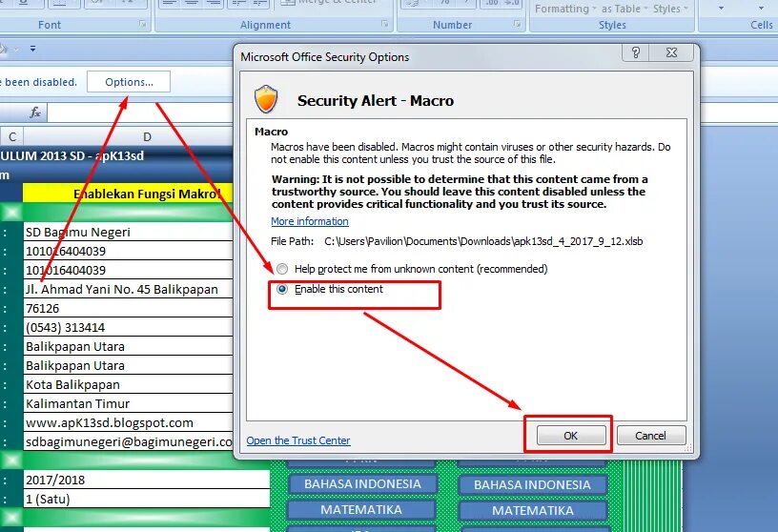The width and height of the screenshot is (778, 532).
Task: Select Help protect me from unknown content option
Action: tap(282, 269)
